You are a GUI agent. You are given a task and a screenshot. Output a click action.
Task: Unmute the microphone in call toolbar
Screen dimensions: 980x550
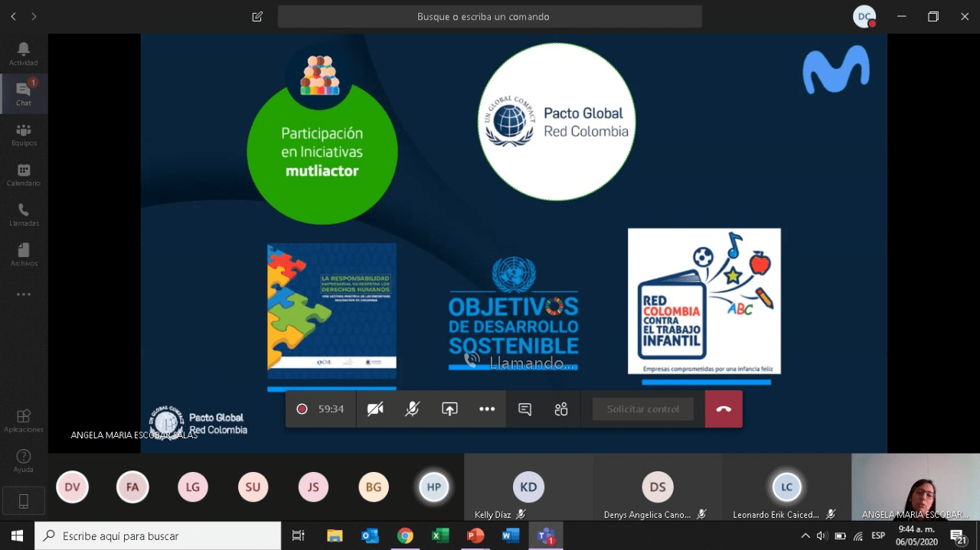point(412,409)
